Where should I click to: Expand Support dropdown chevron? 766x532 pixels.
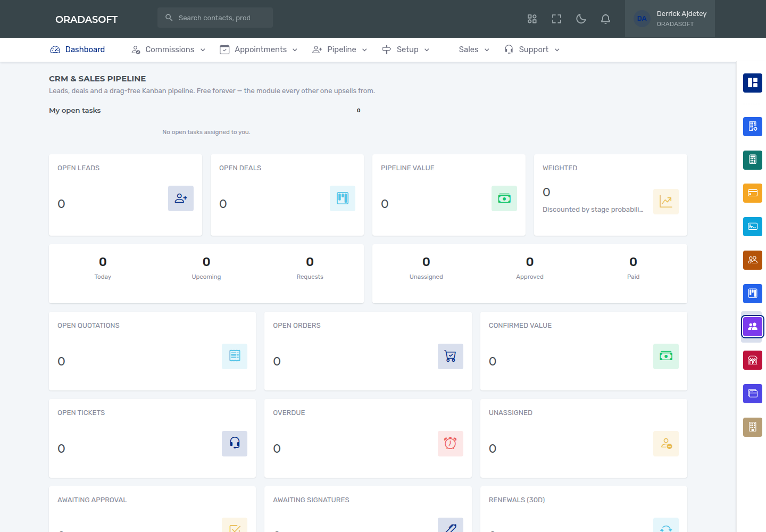click(557, 50)
